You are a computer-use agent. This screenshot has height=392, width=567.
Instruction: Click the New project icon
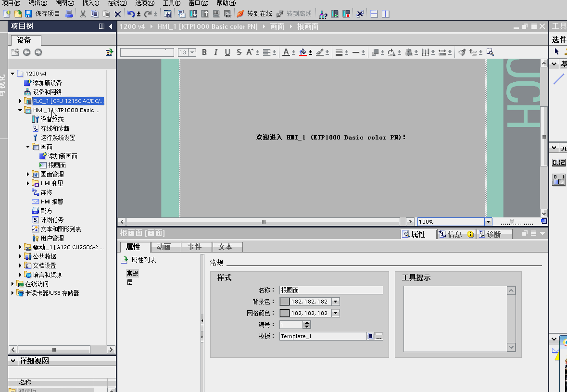(7, 14)
